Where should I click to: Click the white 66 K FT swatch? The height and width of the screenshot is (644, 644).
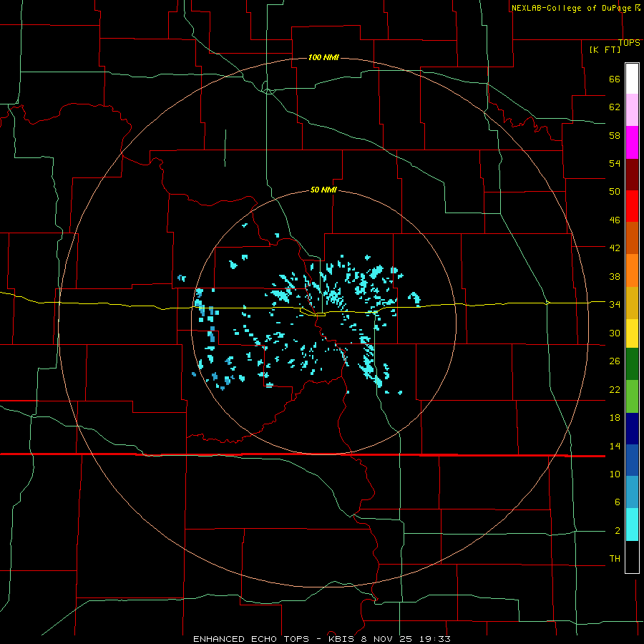point(632,79)
